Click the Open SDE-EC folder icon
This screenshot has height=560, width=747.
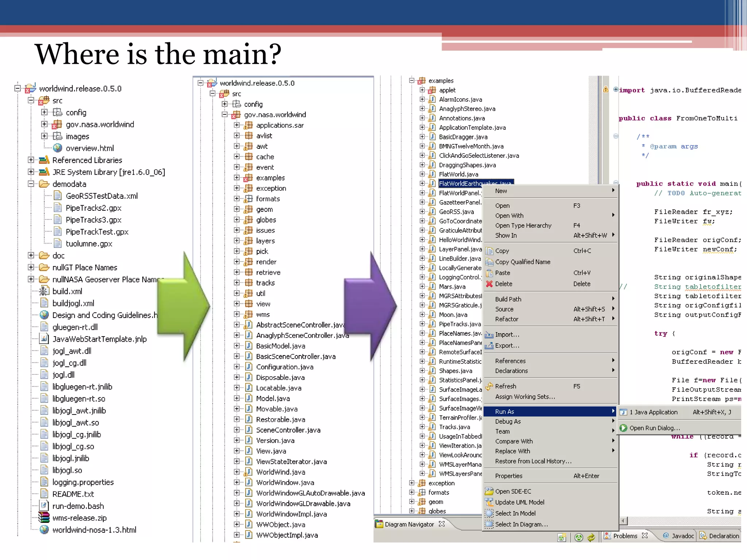click(x=489, y=491)
